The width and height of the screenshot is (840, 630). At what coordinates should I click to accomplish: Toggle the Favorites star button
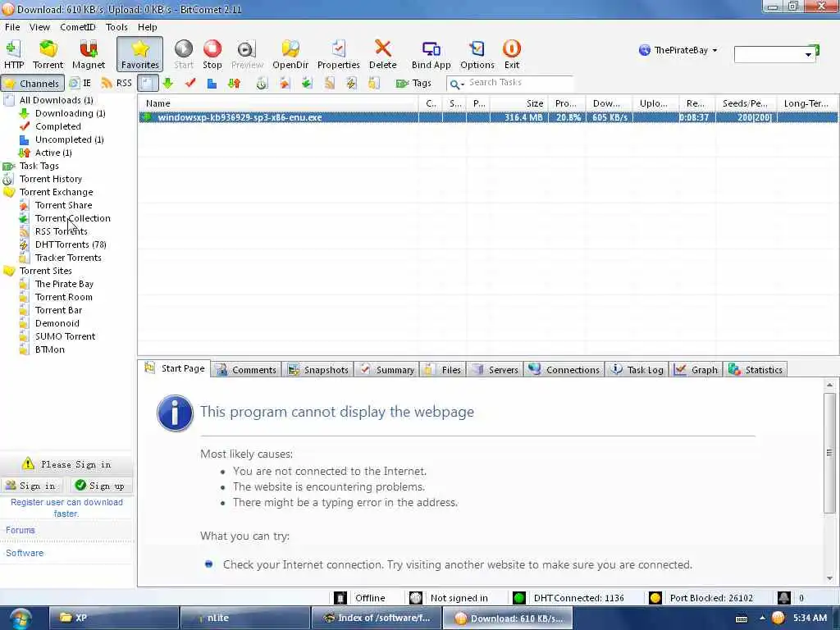click(x=139, y=54)
